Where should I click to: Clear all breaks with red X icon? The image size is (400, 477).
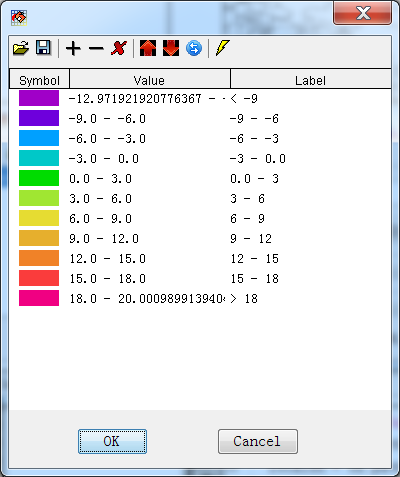[119, 48]
